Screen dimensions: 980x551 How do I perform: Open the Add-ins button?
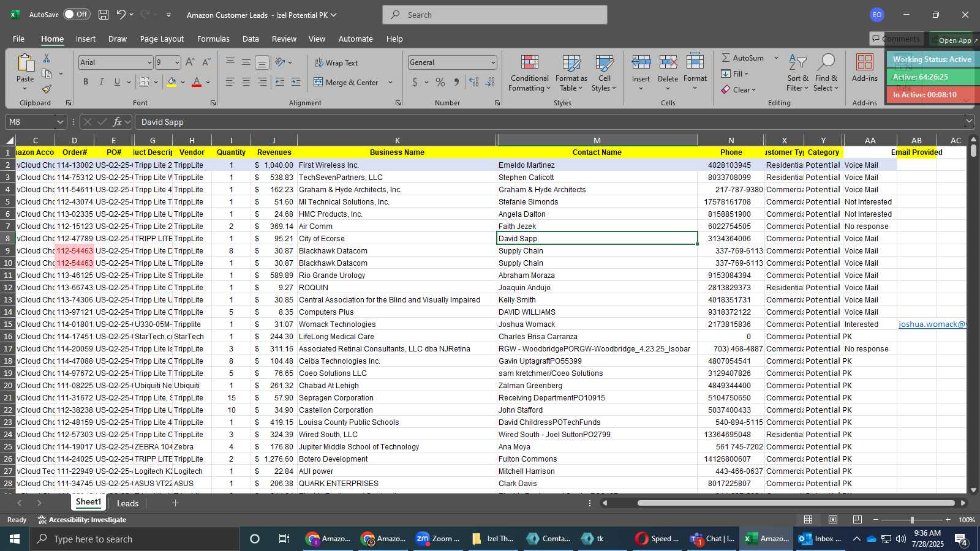click(865, 69)
